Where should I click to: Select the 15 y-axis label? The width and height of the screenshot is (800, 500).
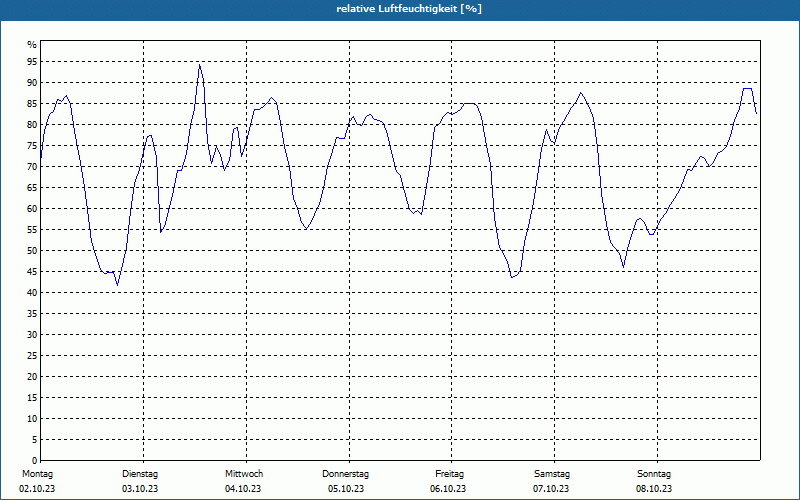click(x=32, y=397)
